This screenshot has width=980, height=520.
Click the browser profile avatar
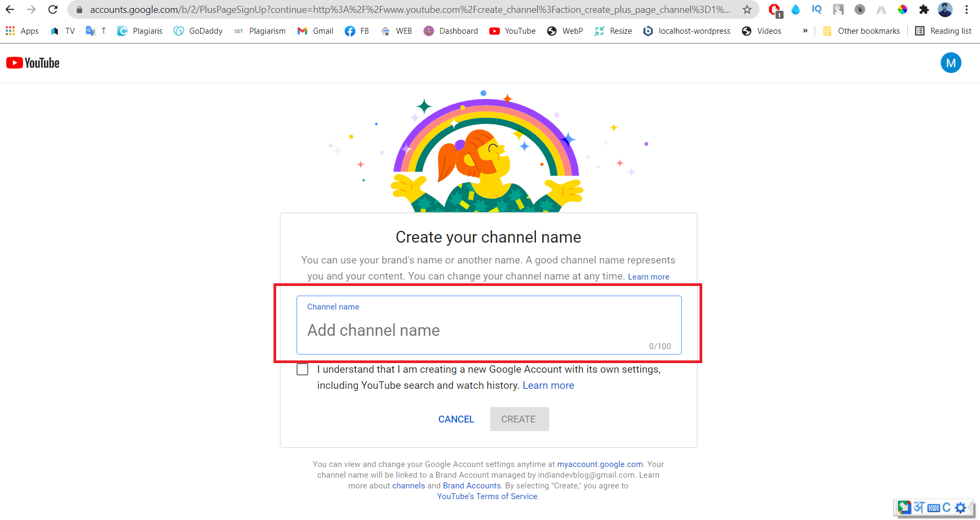pyautogui.click(x=946, y=9)
